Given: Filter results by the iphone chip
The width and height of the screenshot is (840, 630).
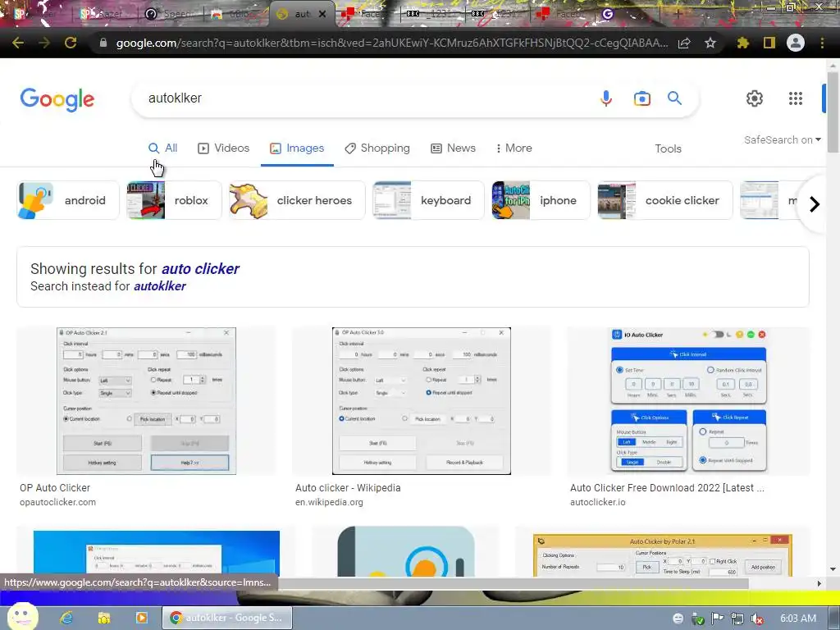Looking at the screenshot, I should [541, 200].
